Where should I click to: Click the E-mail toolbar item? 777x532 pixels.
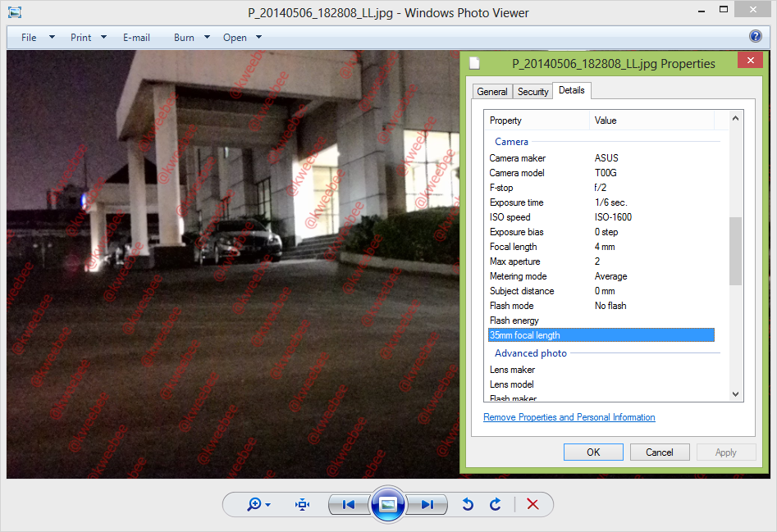coord(136,38)
